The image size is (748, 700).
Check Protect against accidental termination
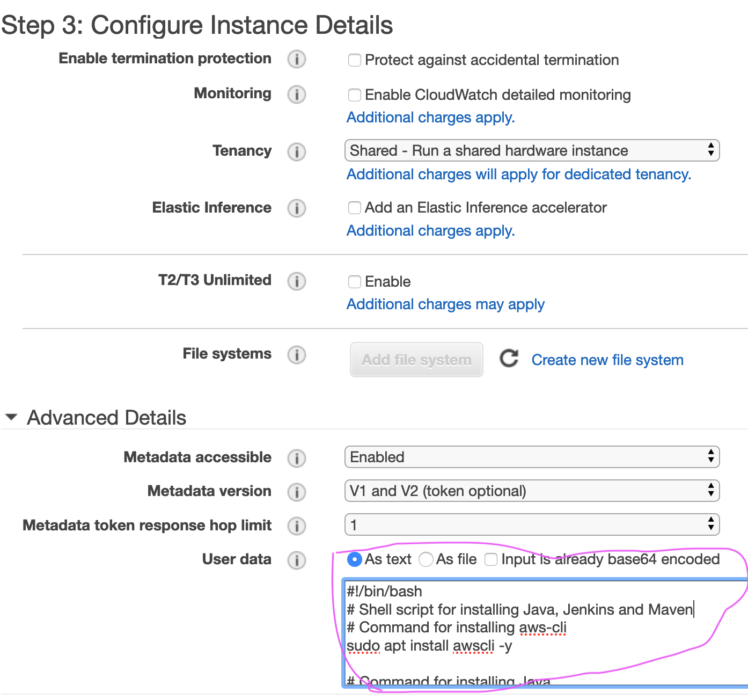click(x=355, y=61)
